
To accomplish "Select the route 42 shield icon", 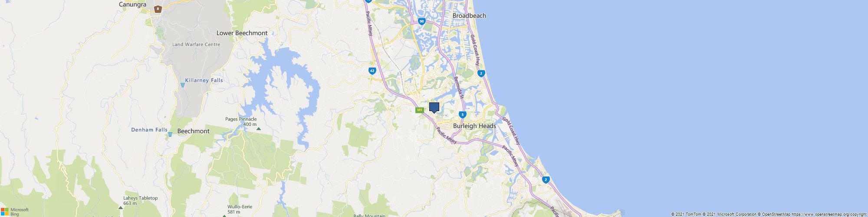I will [x=372, y=71].
